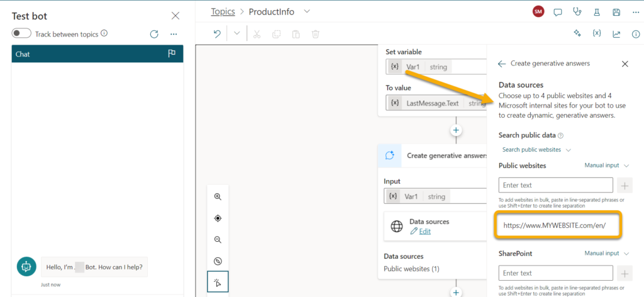The width and height of the screenshot is (644, 297).
Task: Expand the ProductInfo topic dropdown chevron
Action: click(x=307, y=11)
